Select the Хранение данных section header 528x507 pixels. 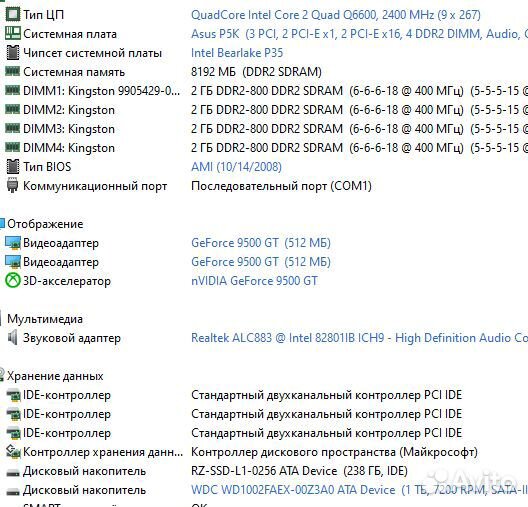(x=55, y=376)
